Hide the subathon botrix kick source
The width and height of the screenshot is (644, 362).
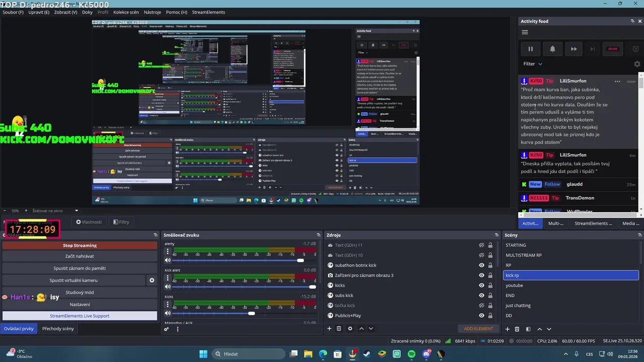tap(481, 265)
